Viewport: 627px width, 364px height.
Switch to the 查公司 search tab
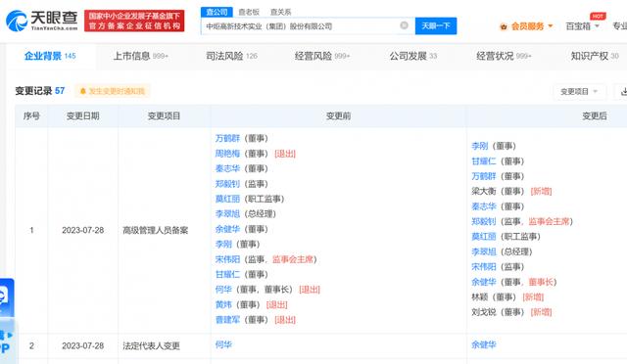(217, 12)
